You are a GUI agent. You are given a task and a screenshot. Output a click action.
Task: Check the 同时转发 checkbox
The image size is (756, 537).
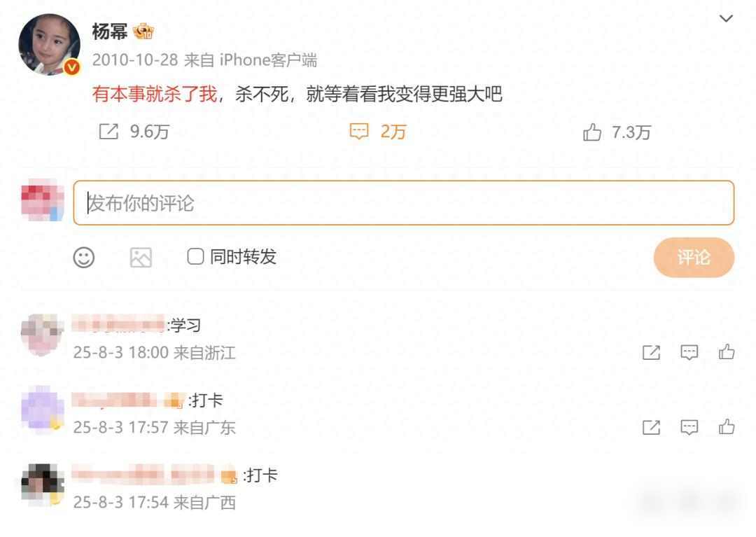point(195,256)
